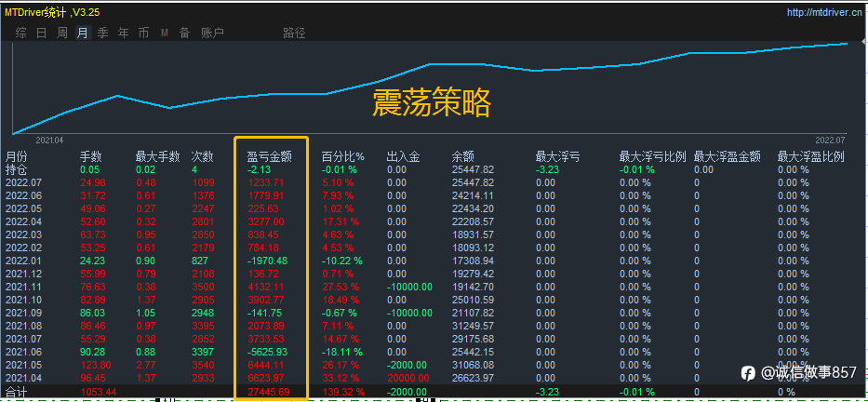Click the profit value -5625.93

point(268,352)
